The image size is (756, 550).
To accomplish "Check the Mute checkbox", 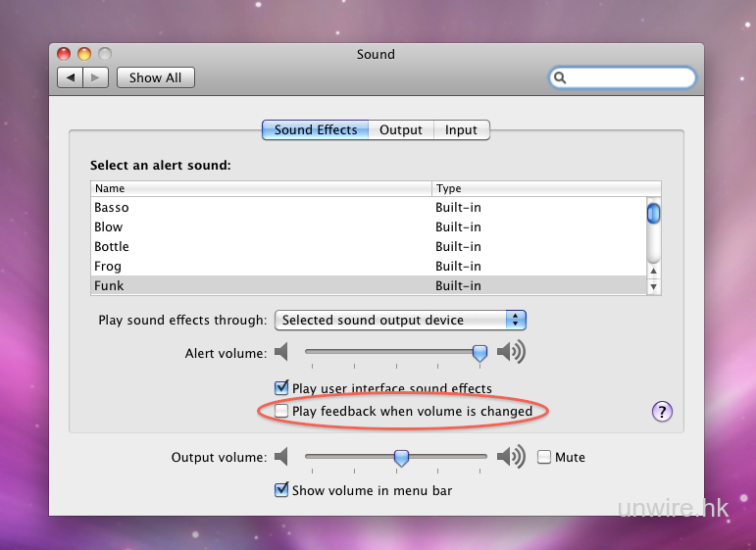I will [x=544, y=457].
